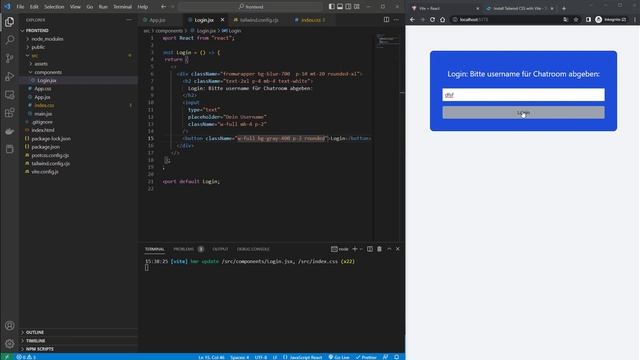Toggle the bottom panel layout
This screenshot has width=640, height=360.
point(340,7)
